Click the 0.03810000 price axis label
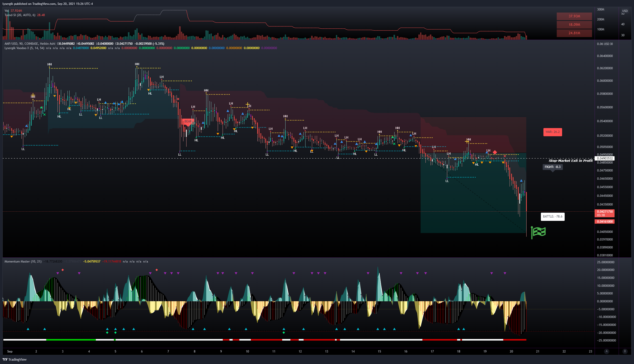634x364 pixels. (x=605, y=255)
